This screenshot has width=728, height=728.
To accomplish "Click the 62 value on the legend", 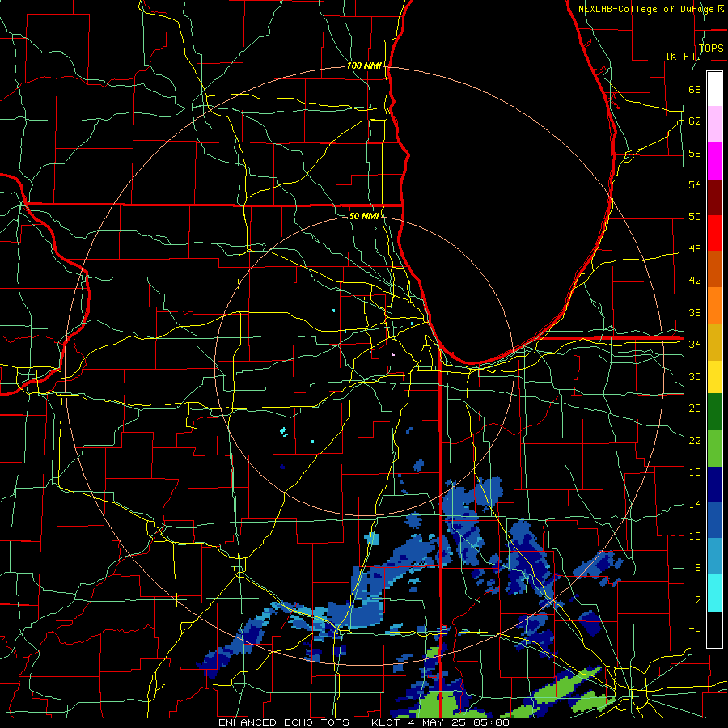I will [x=695, y=121].
